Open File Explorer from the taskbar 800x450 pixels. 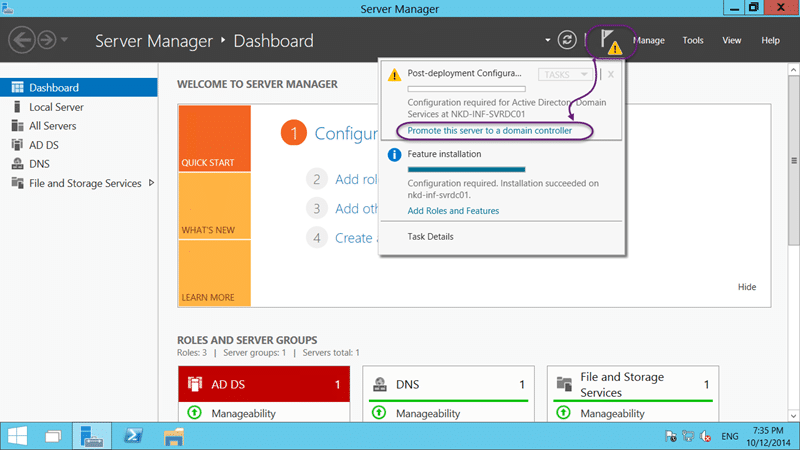[x=174, y=436]
